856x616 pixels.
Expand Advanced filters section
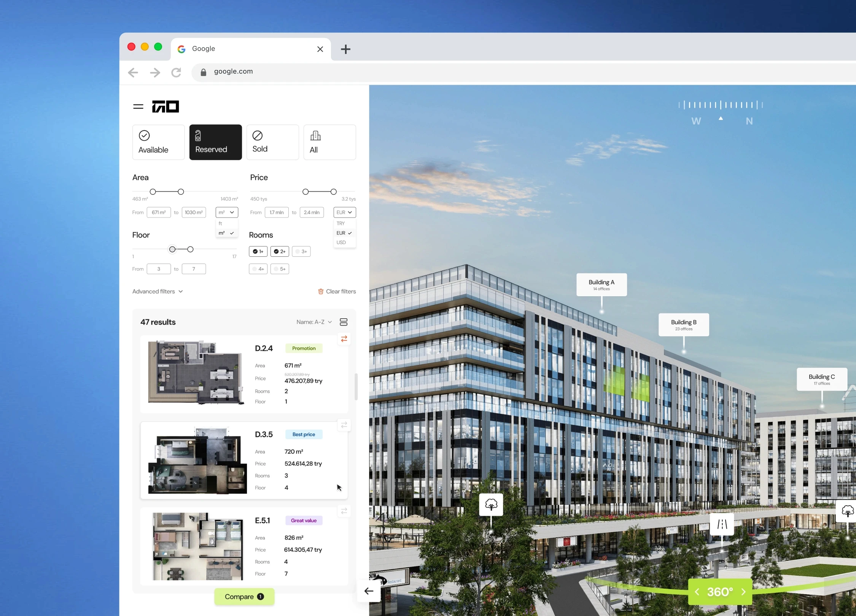(x=158, y=291)
